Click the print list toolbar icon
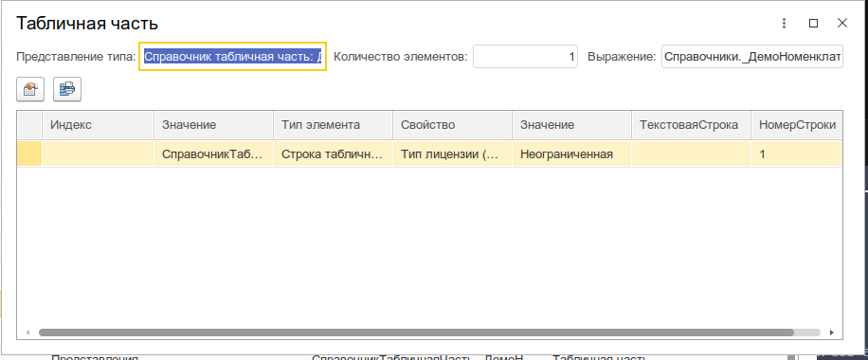The width and height of the screenshot is (868, 360). pyautogui.click(x=67, y=89)
